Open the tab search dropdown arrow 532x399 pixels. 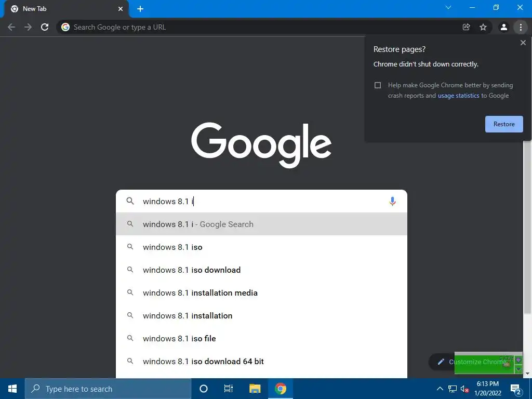click(448, 7)
